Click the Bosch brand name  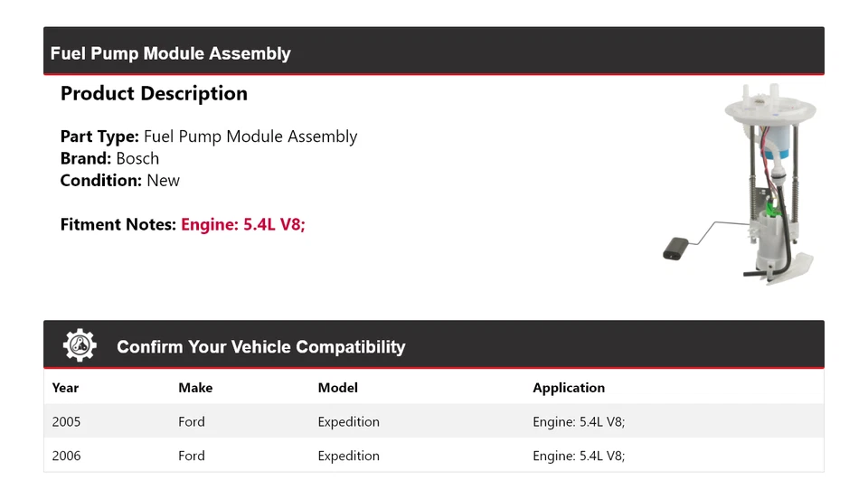coord(137,158)
